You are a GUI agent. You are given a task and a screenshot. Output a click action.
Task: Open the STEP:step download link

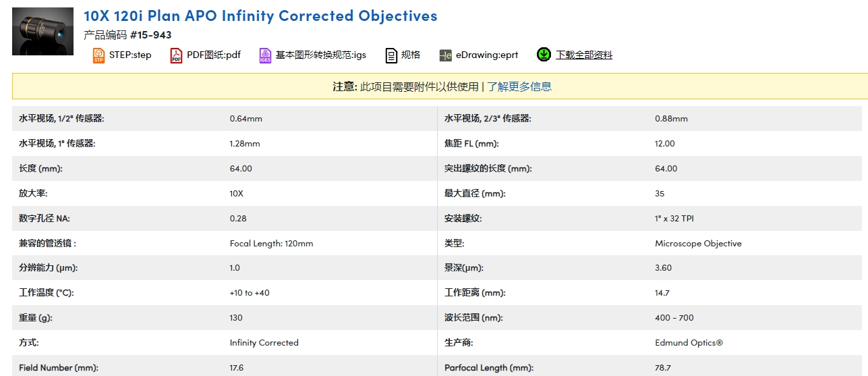tap(130, 55)
